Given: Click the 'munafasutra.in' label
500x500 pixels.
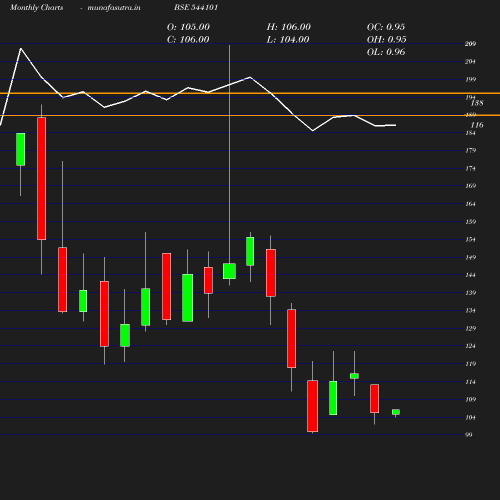Looking at the screenshot, I should pyautogui.click(x=114, y=8).
